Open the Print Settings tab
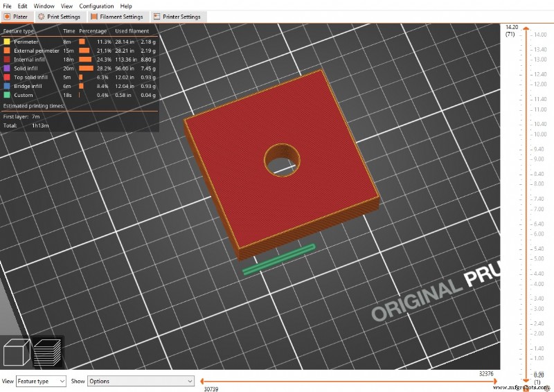Image resolution: width=554 pixels, height=392 pixels. [60, 17]
